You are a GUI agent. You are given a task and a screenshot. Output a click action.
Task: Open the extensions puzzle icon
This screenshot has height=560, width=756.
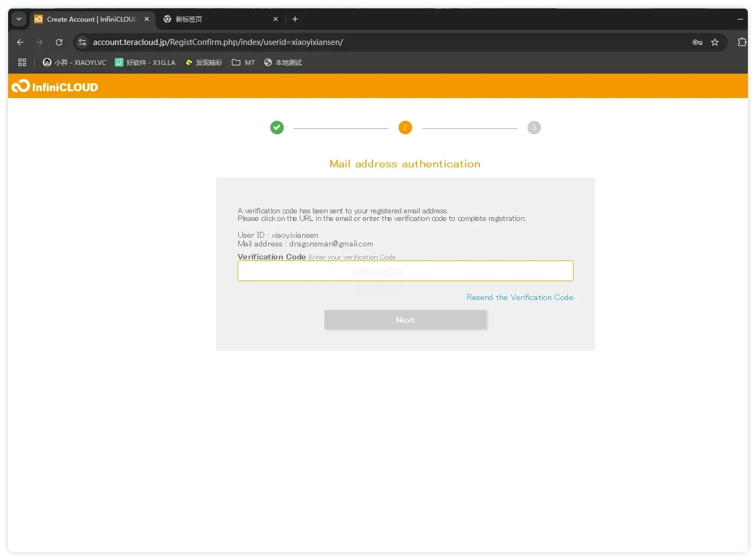(x=742, y=42)
